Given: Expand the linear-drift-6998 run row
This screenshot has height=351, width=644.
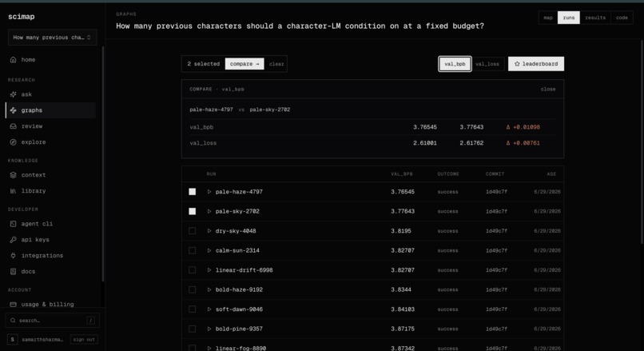Looking at the screenshot, I should click(209, 270).
